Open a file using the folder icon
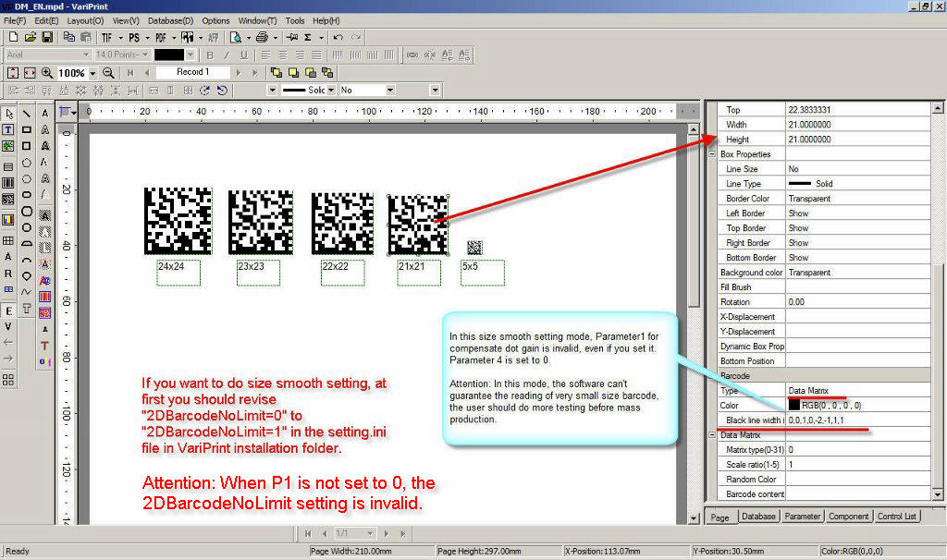Screen dimensions: 947x560 [30, 37]
